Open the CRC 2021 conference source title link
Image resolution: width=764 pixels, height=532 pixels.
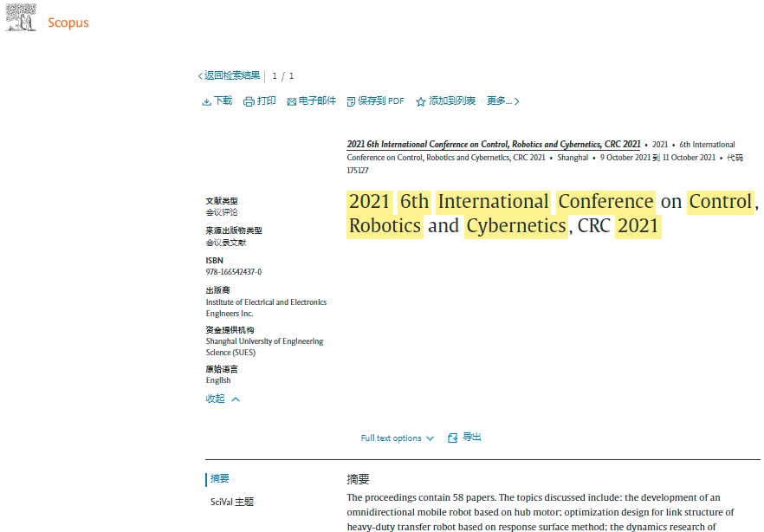coord(494,144)
